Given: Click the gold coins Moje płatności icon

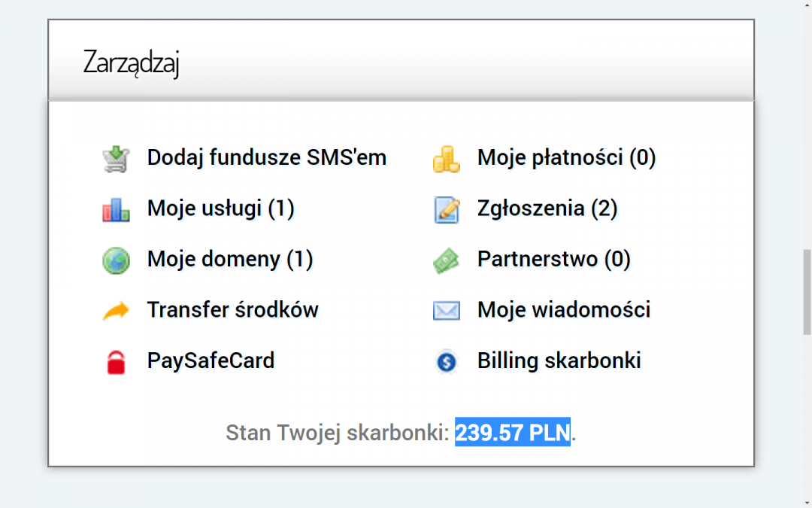Looking at the screenshot, I should pyautogui.click(x=446, y=160).
